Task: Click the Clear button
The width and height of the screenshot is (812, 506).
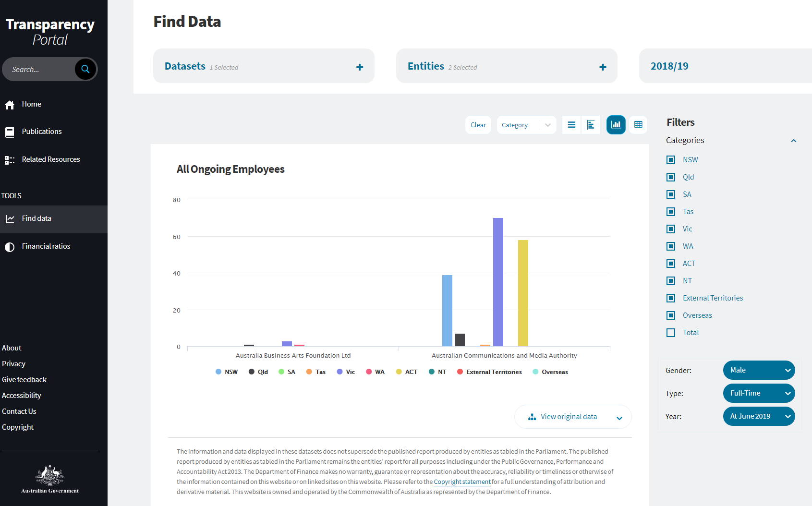Action: (478, 124)
